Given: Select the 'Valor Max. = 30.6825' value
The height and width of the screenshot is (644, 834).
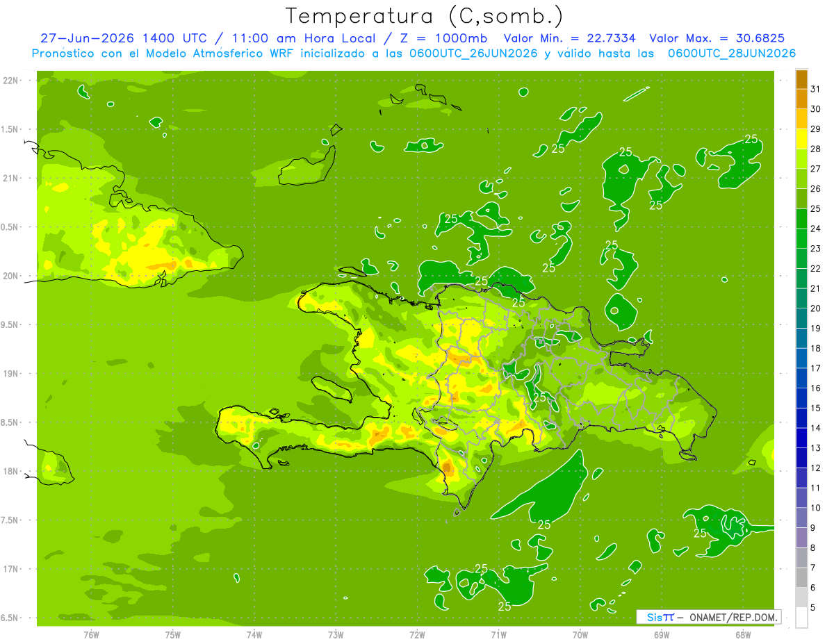Looking at the screenshot, I should (717, 38).
